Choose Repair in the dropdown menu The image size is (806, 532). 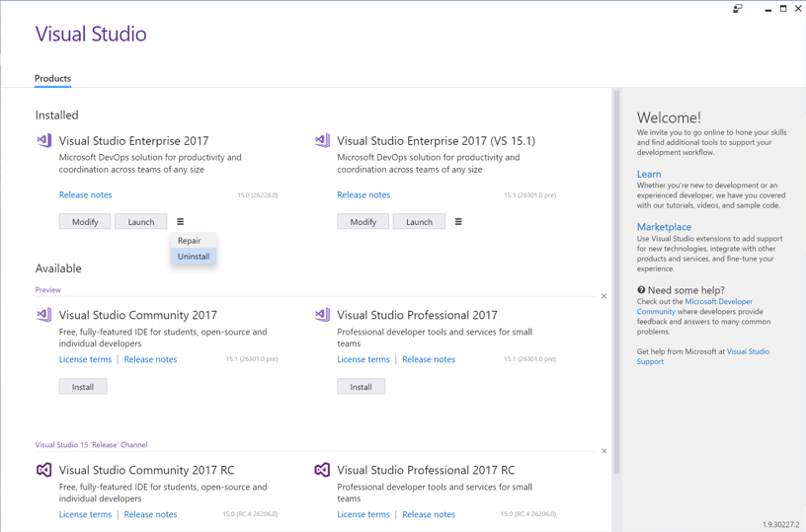(190, 241)
